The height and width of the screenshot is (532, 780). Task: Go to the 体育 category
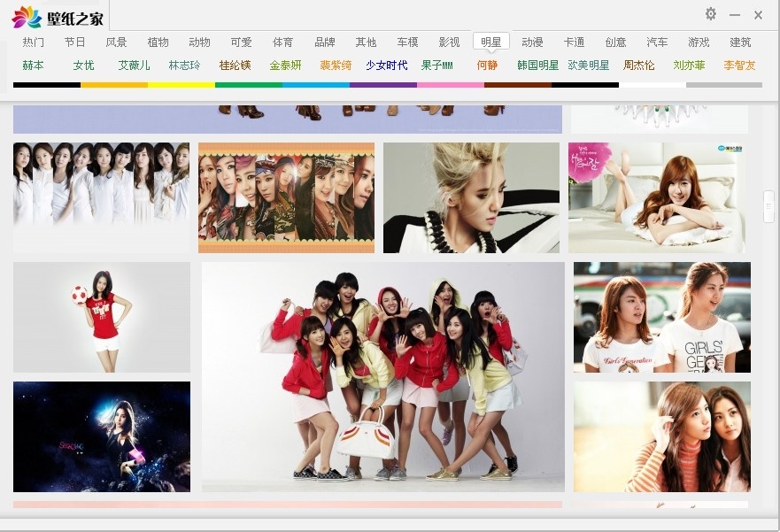283,42
